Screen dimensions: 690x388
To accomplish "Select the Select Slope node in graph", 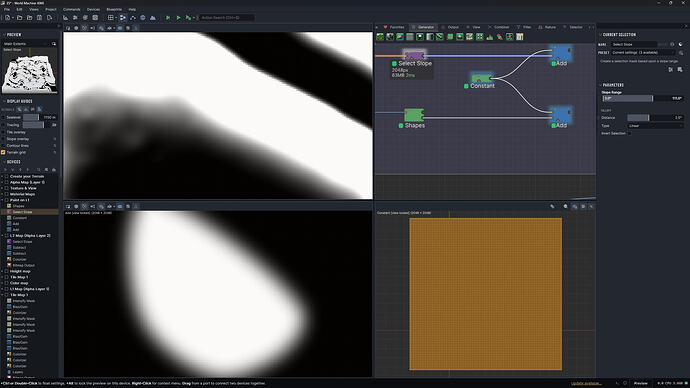I will 414,55.
